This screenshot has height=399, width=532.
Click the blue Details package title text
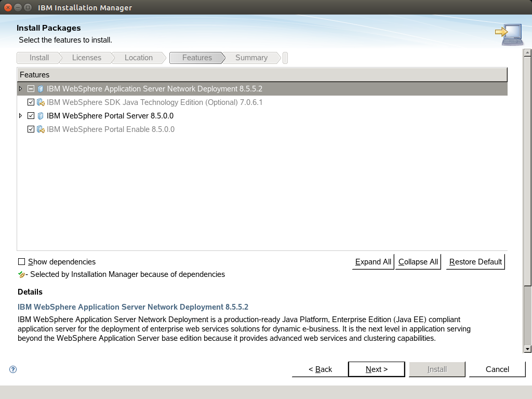[x=133, y=307]
